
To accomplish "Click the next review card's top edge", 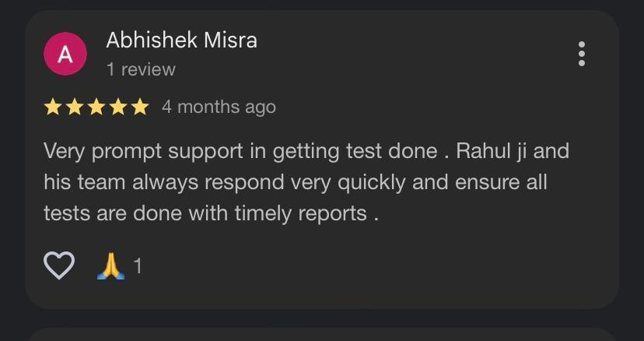I will tap(322, 333).
